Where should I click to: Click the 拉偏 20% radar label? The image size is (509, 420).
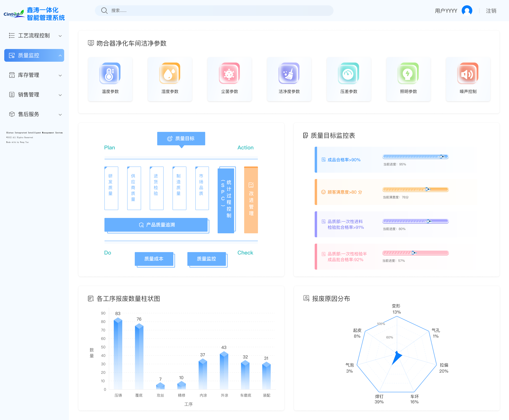coord(444,368)
